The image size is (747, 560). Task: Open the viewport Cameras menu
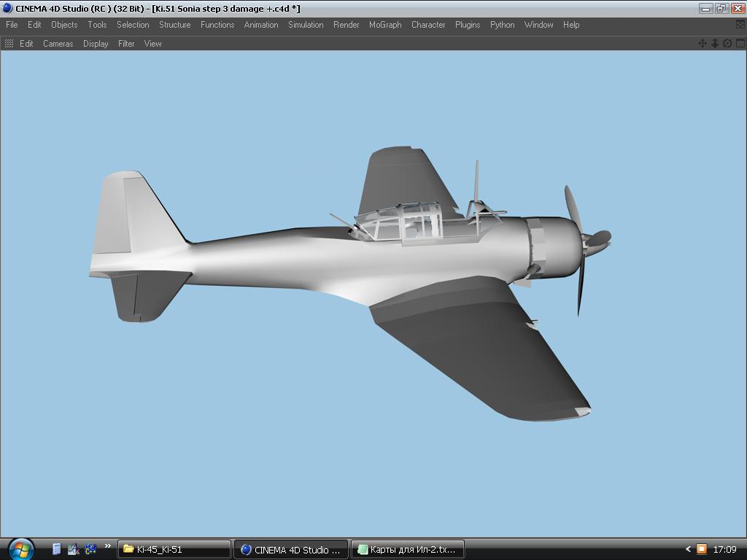[x=58, y=44]
